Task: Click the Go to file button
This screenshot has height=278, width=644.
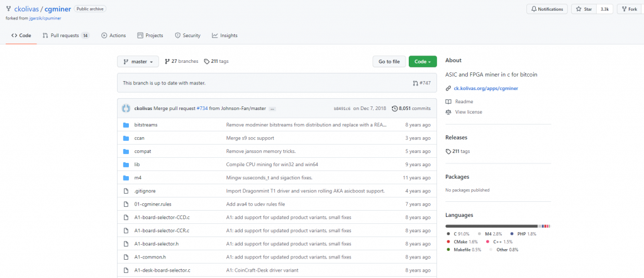Action: coord(389,62)
